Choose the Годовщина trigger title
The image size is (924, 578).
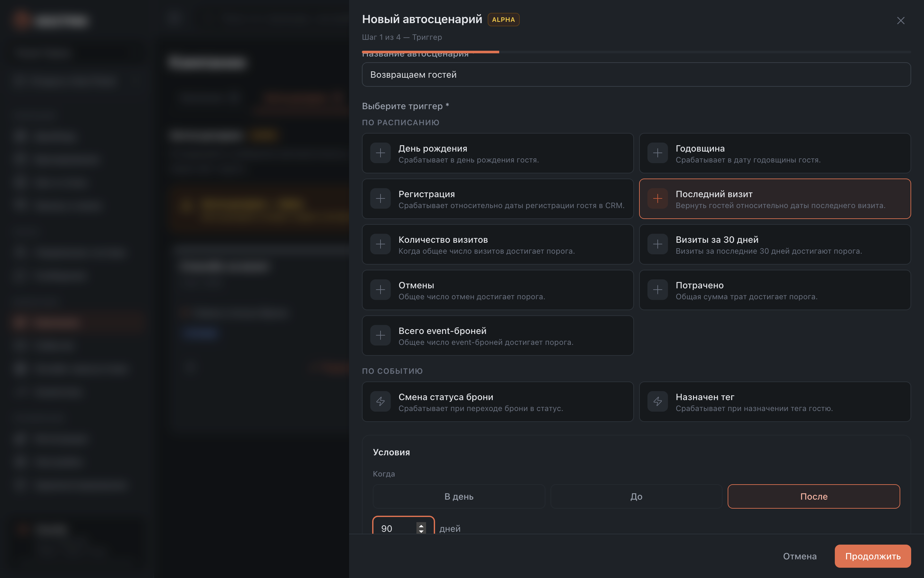(x=700, y=148)
